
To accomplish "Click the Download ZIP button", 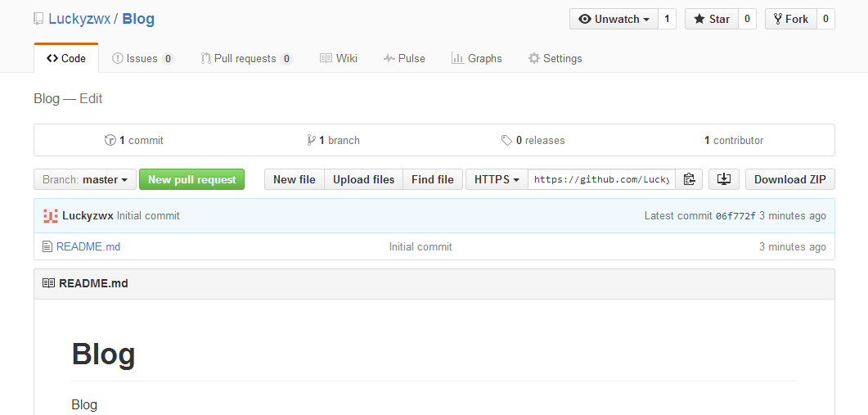I will tap(790, 179).
